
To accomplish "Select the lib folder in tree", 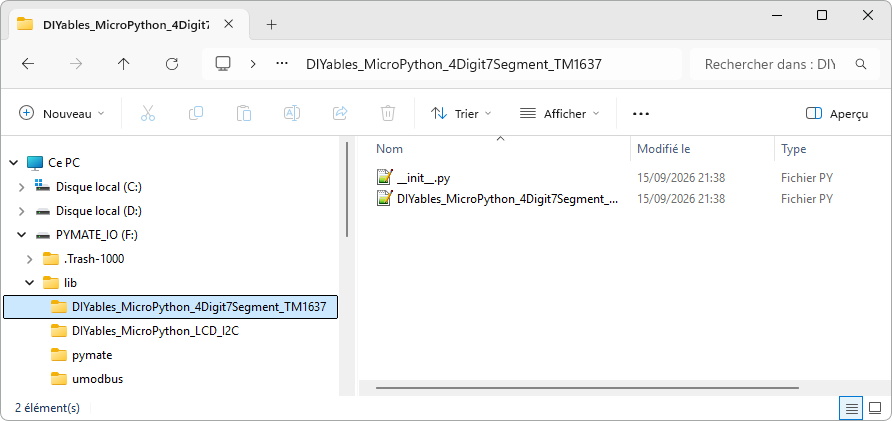I will pyautogui.click(x=70, y=283).
